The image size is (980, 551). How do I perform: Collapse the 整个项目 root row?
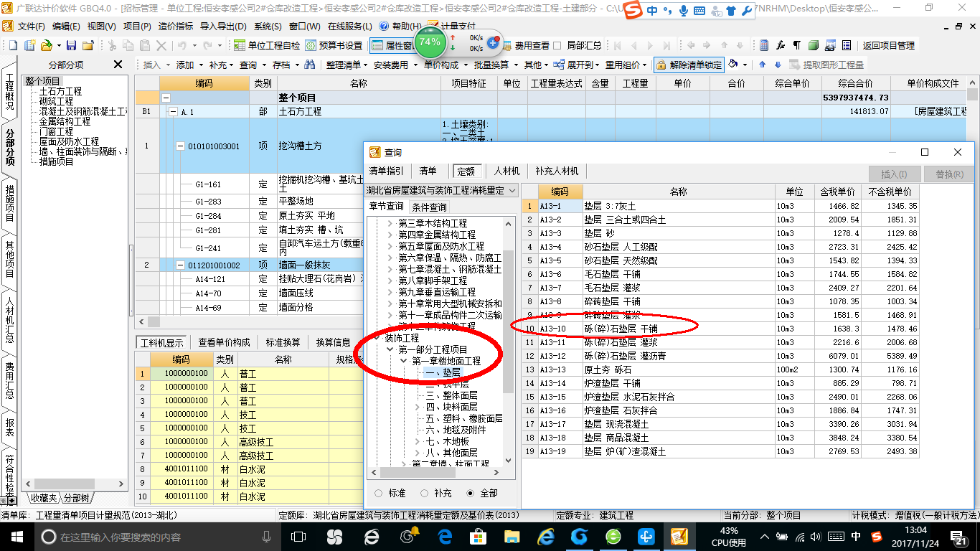[166, 98]
